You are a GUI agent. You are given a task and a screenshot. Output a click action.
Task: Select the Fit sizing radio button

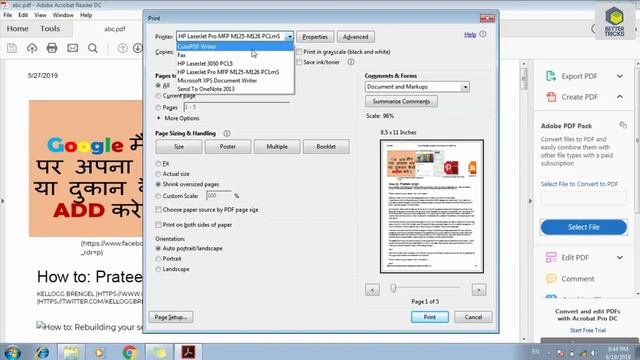point(158,164)
